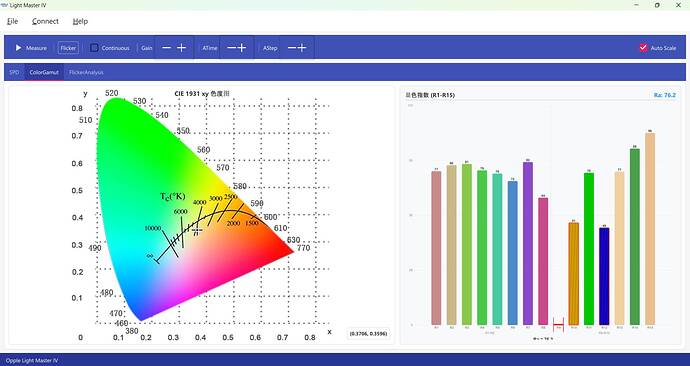Open the Connect menu
Screen dimensions: 690x366
(45, 21)
